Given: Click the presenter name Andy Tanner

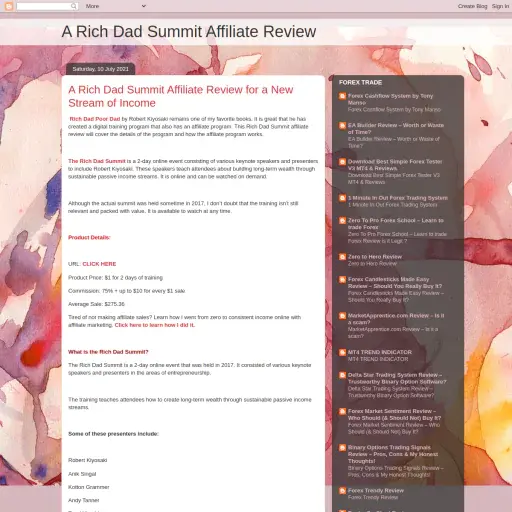Looking at the screenshot, I should pos(84,500).
